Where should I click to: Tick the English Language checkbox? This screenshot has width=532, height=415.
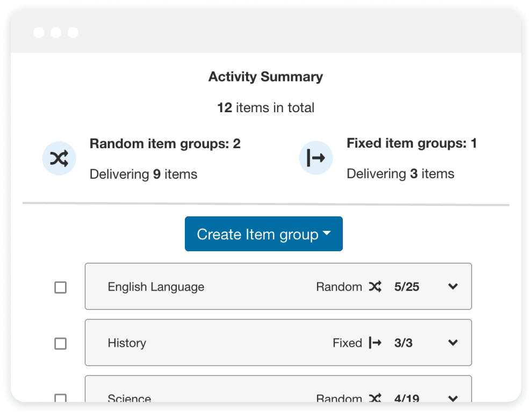tap(61, 288)
